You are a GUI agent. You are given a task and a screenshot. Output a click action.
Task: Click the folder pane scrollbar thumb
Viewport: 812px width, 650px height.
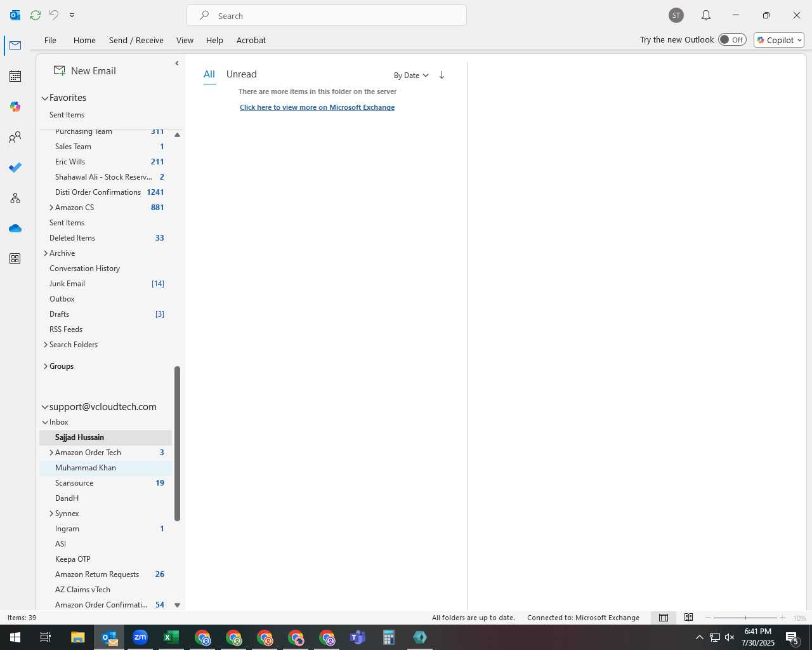[178, 443]
